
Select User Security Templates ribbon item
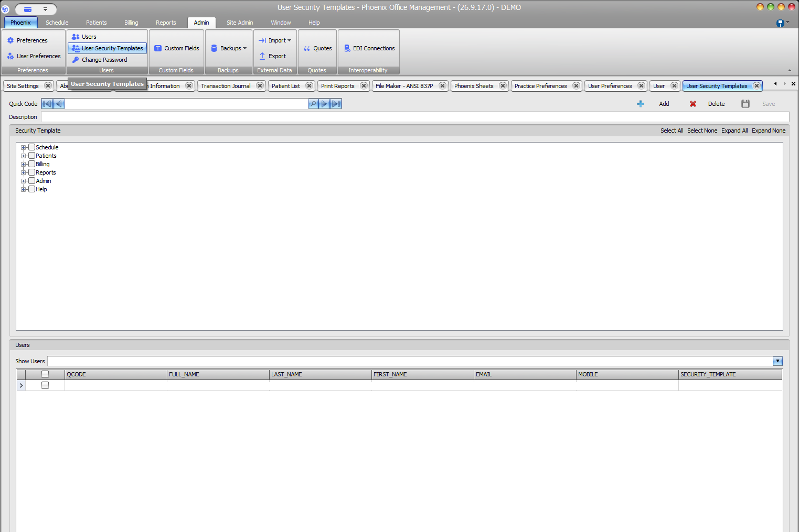point(107,48)
